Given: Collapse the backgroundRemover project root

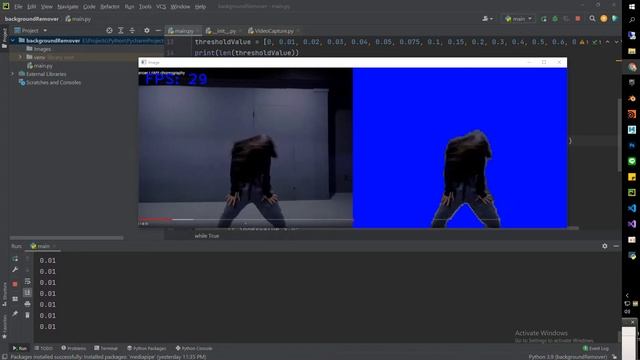Looking at the screenshot, I should [x=13, y=40].
